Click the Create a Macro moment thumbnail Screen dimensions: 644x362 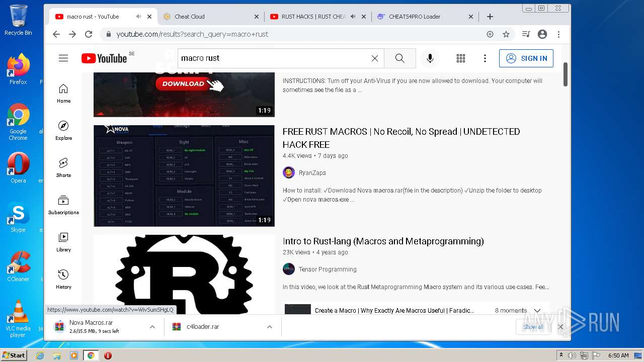(x=298, y=309)
